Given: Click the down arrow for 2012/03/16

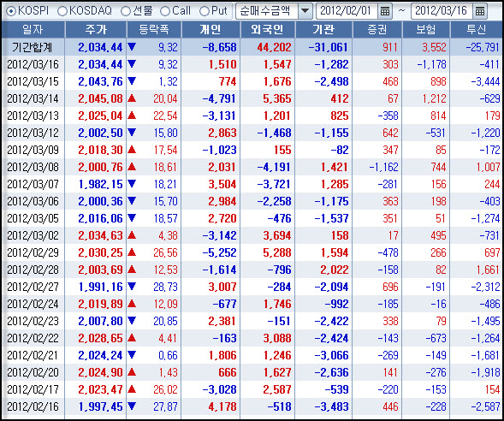Looking at the screenshot, I should pos(132,64).
